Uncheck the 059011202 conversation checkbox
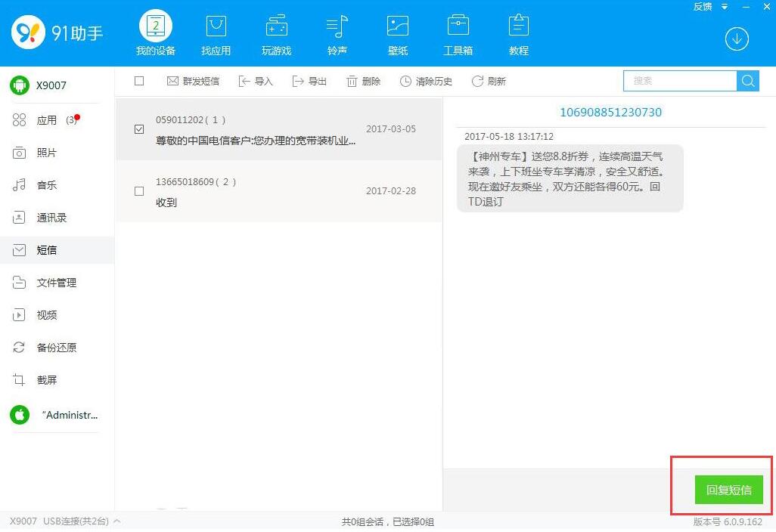This screenshot has height=532, width=776. (x=139, y=129)
